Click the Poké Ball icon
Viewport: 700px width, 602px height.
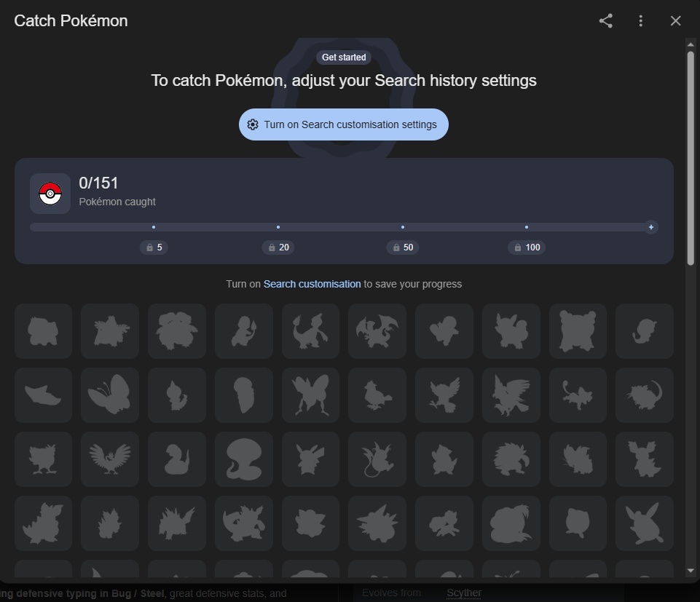(x=50, y=194)
